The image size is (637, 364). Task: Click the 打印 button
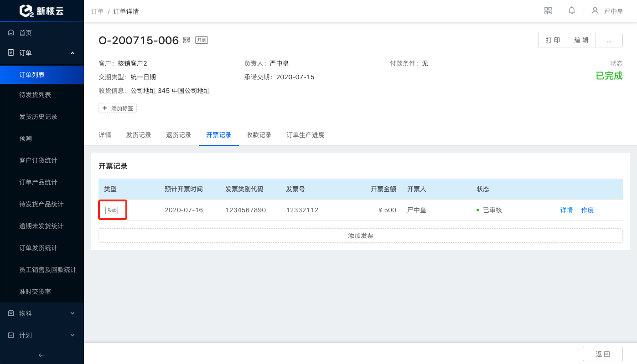(x=553, y=40)
